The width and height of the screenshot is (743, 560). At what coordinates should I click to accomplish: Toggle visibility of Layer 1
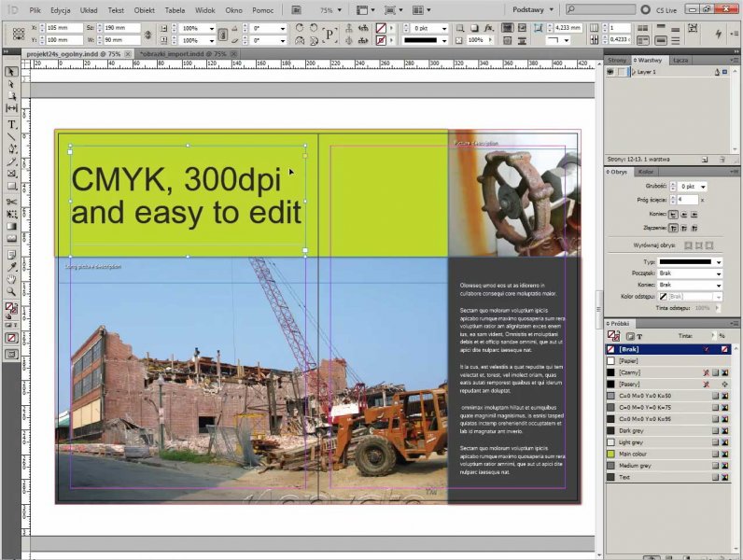point(610,72)
